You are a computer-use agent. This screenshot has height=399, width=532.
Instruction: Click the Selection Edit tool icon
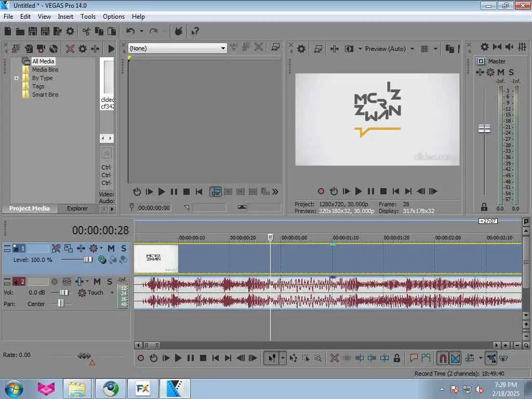[x=305, y=358]
